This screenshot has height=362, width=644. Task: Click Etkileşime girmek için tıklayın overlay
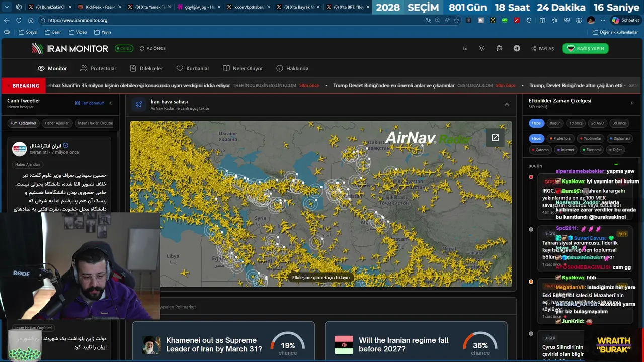tap(320, 277)
